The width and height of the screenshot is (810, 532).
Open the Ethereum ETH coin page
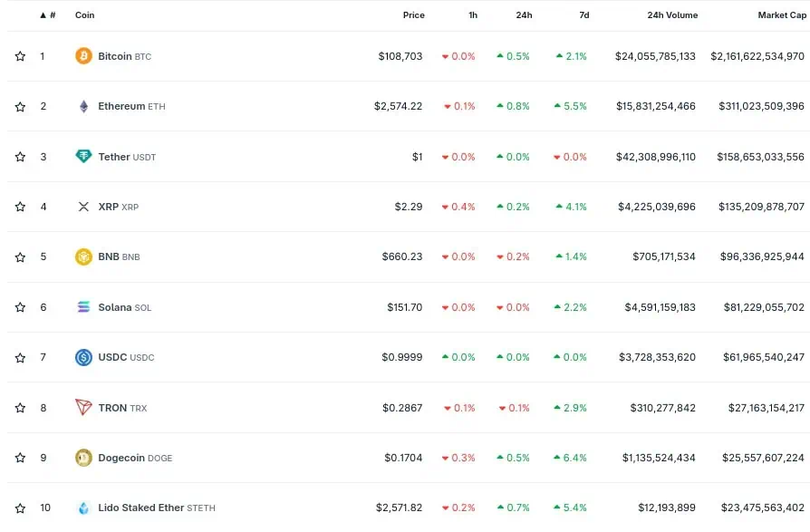tap(131, 106)
